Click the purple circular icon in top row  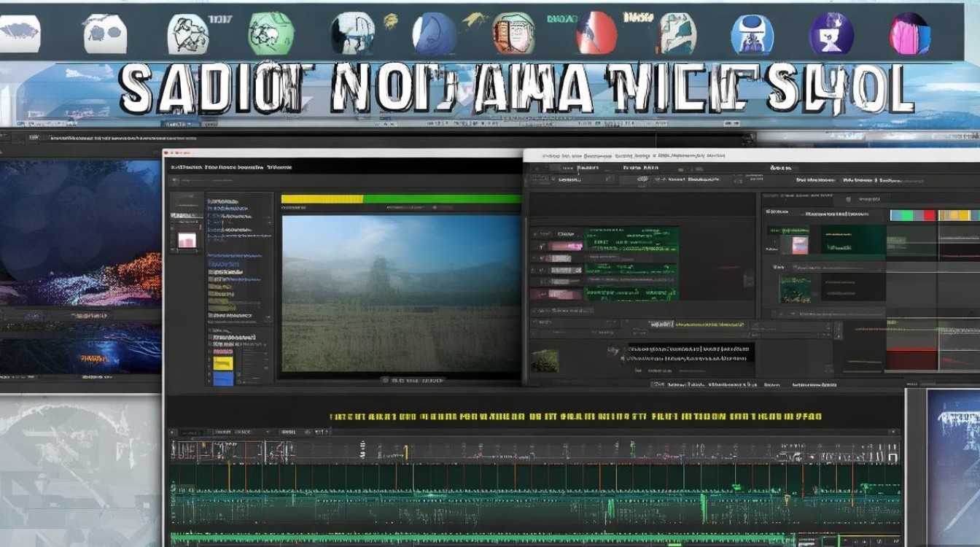[x=831, y=34]
